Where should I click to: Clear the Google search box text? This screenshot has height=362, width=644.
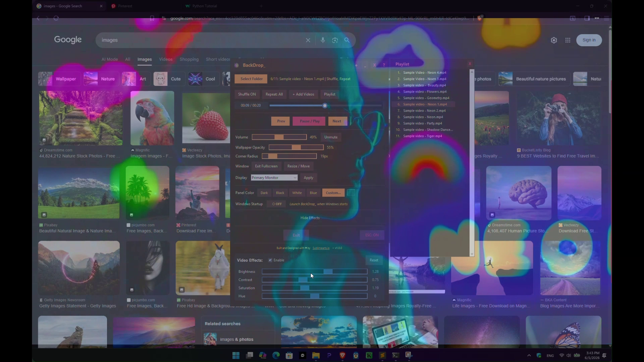pos(308,40)
